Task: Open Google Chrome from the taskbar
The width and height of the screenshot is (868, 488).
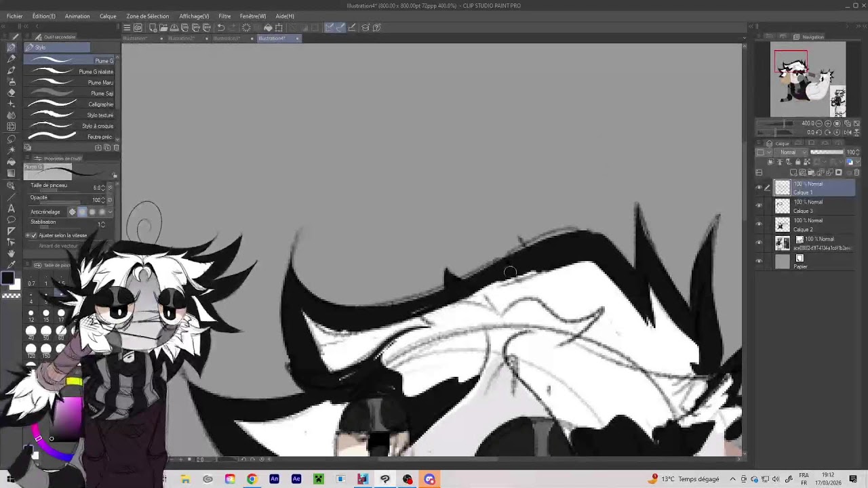Action: [252, 479]
